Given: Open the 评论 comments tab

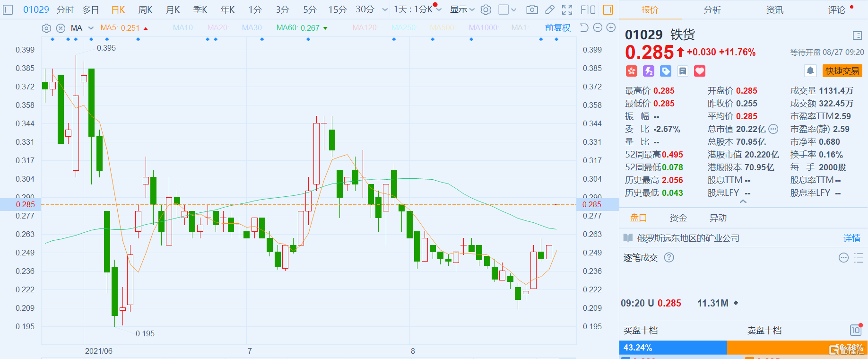Looking at the screenshot, I should coord(836,10).
